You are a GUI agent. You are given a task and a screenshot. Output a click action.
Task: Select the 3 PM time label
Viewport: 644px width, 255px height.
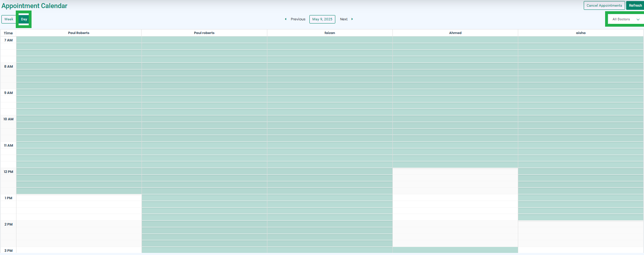(x=8, y=251)
